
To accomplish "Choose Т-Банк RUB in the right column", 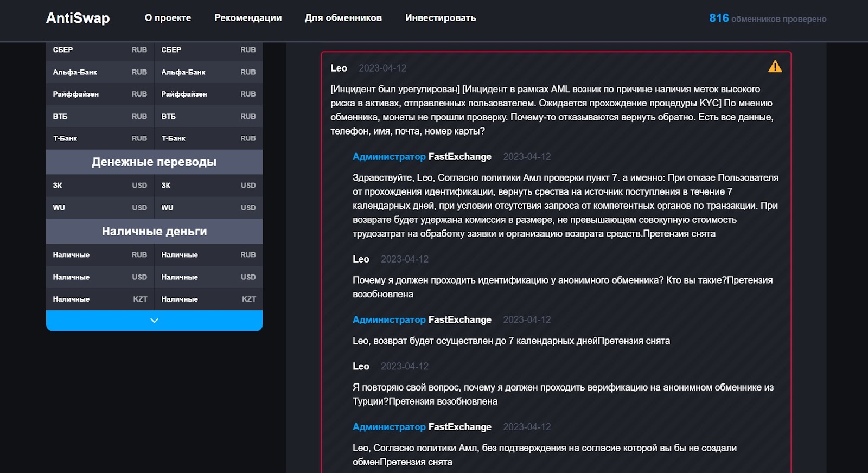I will coord(209,138).
